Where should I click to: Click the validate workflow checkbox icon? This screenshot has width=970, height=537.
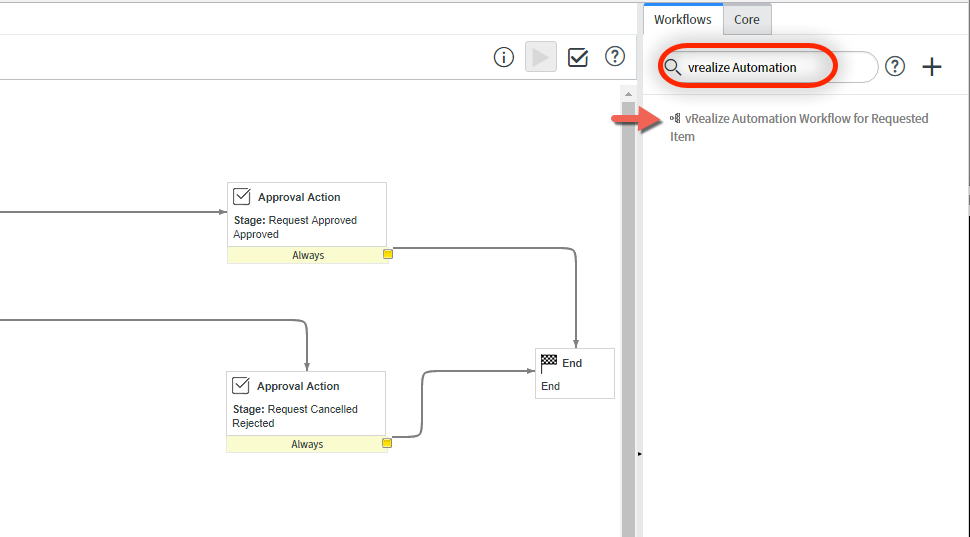(578, 57)
